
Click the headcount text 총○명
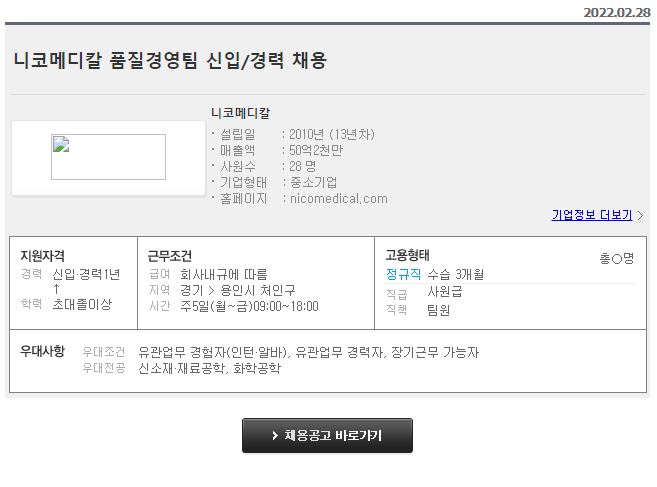(x=617, y=258)
